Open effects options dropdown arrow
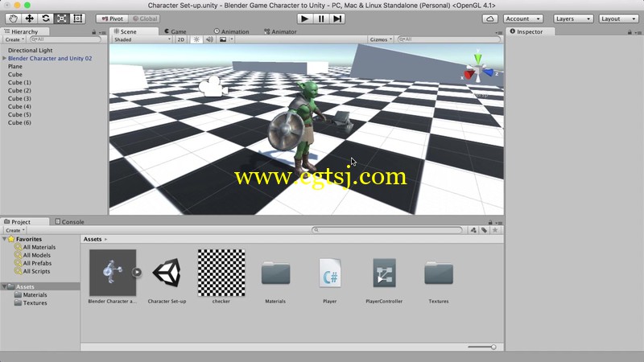Viewport: 644px width, 362px height. point(232,39)
